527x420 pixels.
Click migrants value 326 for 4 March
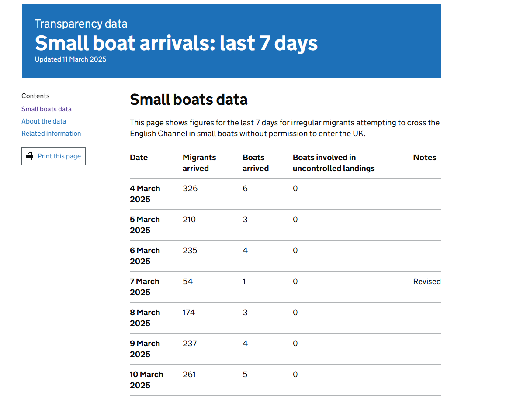tap(190, 189)
